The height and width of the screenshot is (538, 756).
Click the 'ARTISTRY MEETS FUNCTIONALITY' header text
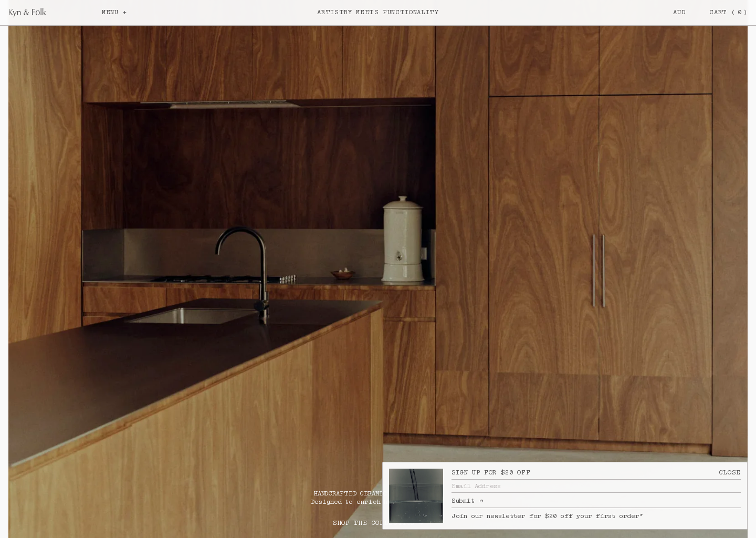tap(378, 12)
